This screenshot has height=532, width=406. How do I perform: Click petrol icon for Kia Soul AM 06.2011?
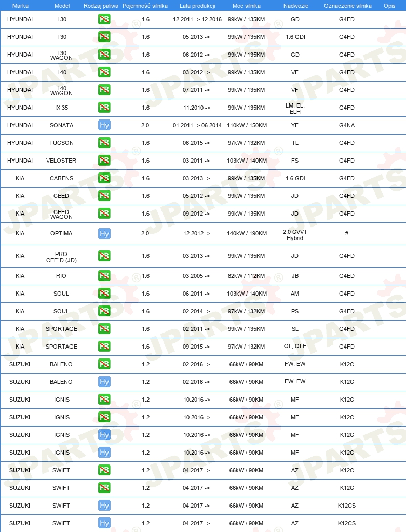104,294
